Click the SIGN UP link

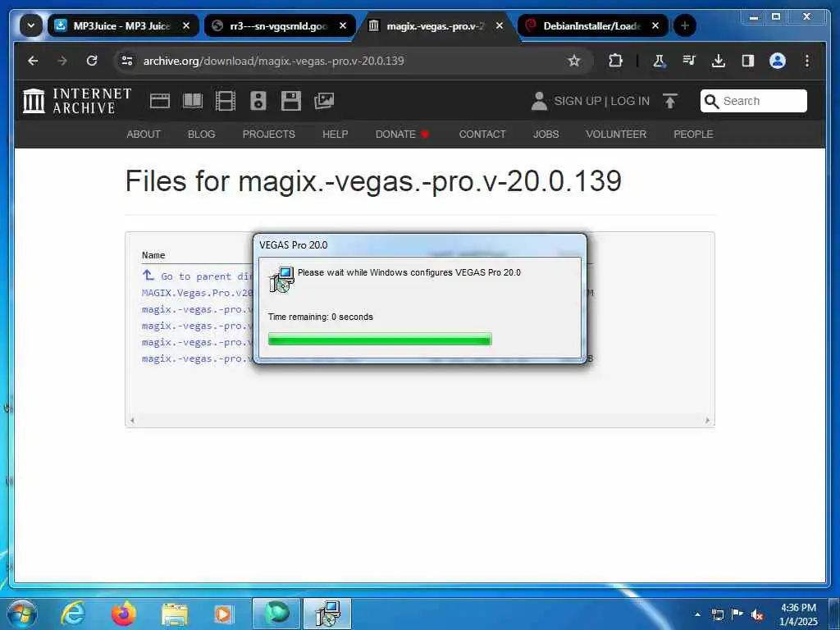pyautogui.click(x=577, y=101)
